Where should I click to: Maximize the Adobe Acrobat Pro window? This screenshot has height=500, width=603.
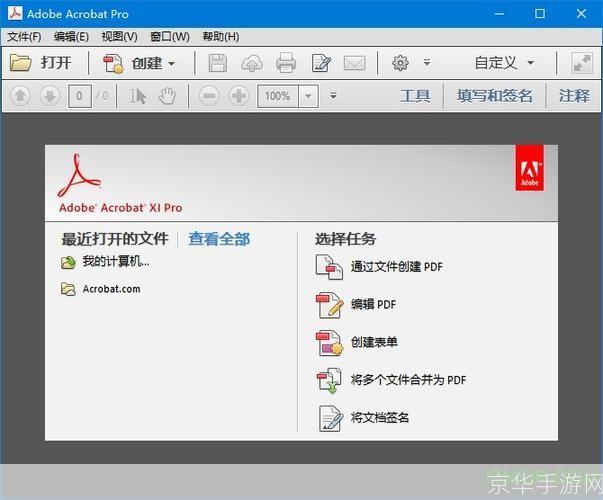tap(540, 14)
